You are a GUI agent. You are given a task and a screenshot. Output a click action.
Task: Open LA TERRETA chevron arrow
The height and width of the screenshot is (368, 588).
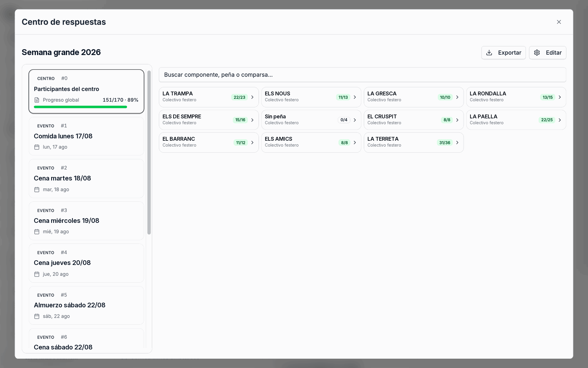[x=457, y=142]
